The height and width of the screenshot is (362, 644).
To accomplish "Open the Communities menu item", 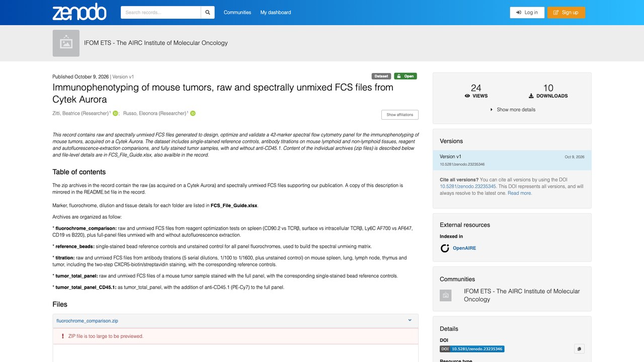I will [237, 13].
